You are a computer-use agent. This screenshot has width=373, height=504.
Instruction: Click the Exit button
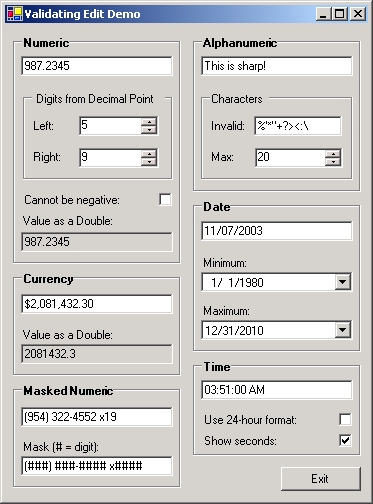point(320,479)
